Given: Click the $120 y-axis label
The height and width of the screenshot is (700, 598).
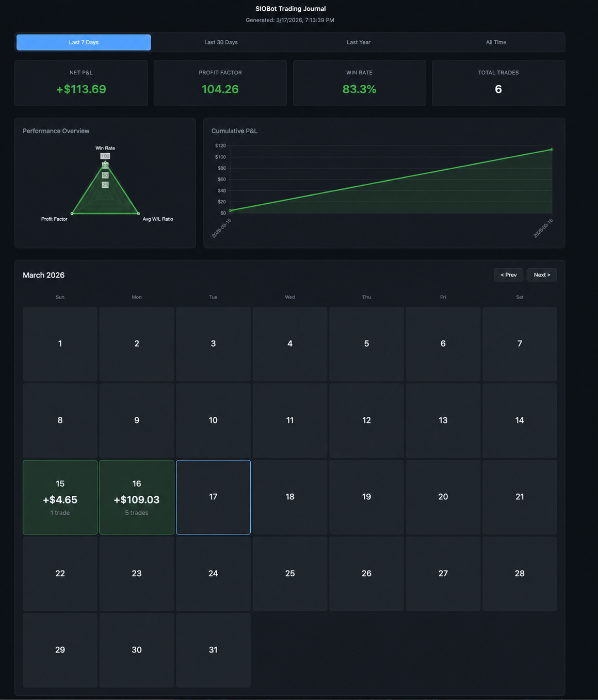Looking at the screenshot, I should click(220, 146).
